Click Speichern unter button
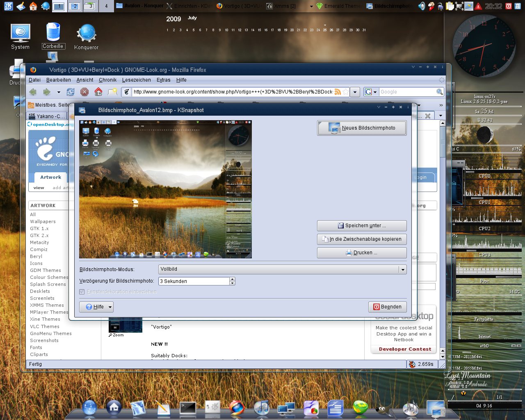Viewport: 525px width, 420px height. [362, 226]
